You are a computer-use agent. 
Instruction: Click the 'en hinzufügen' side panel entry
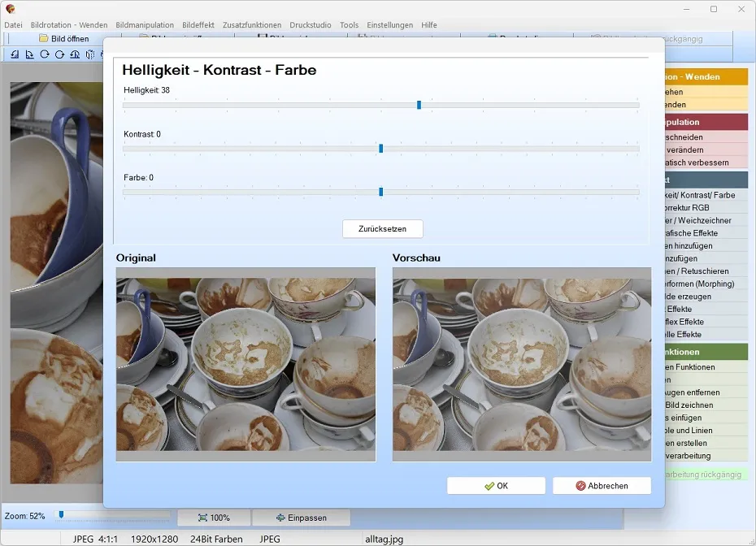pyautogui.click(x=706, y=245)
